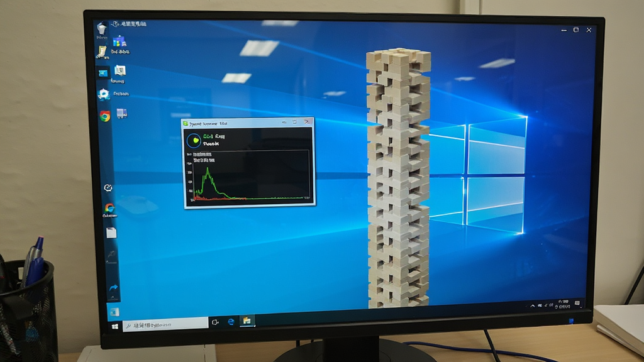Maximize the small monitor window
The image size is (644, 362).
(x=294, y=122)
